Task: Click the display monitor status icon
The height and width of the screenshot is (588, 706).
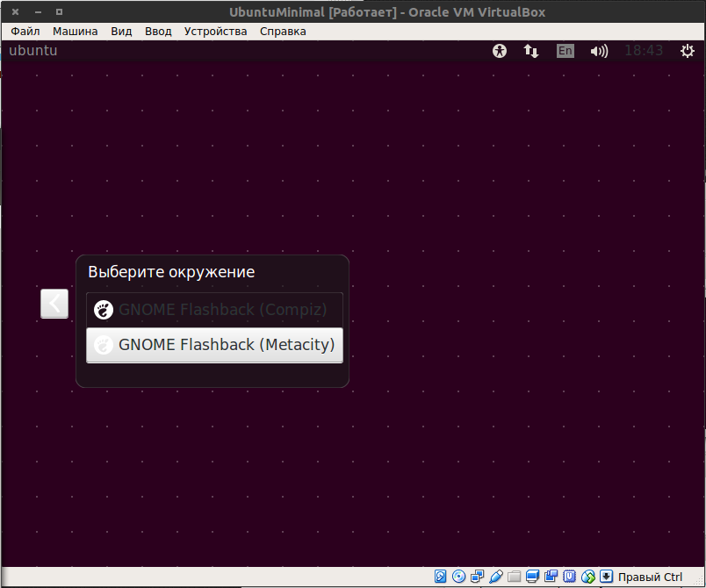Action: pos(532,577)
